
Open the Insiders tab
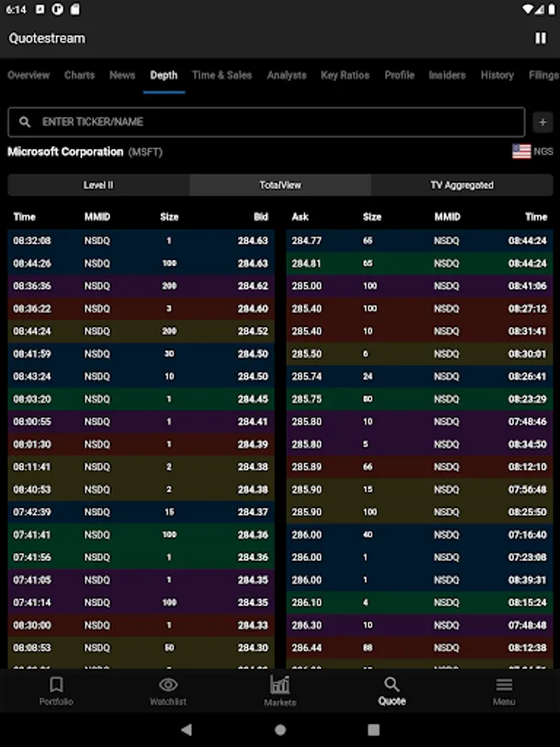pos(447,76)
